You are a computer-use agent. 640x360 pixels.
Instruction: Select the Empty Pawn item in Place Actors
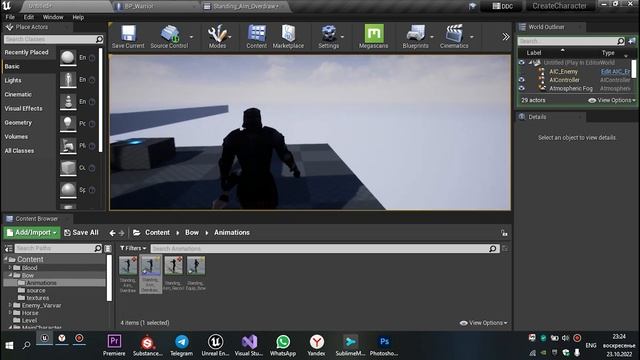pos(68,102)
